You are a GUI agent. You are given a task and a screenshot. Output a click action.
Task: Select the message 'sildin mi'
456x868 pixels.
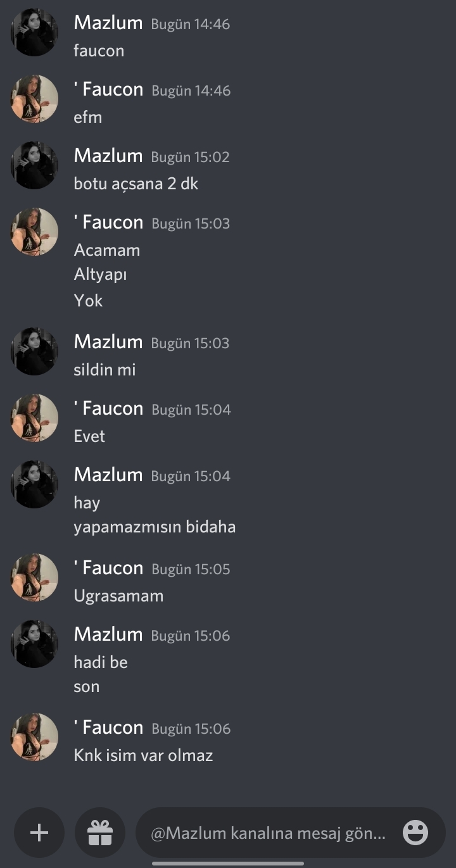[x=104, y=369]
